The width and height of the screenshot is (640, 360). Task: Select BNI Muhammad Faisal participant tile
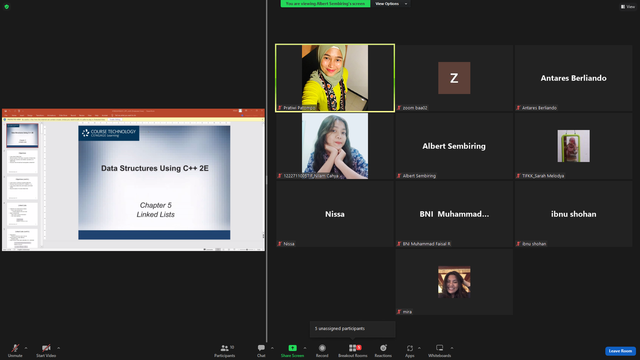(454, 214)
